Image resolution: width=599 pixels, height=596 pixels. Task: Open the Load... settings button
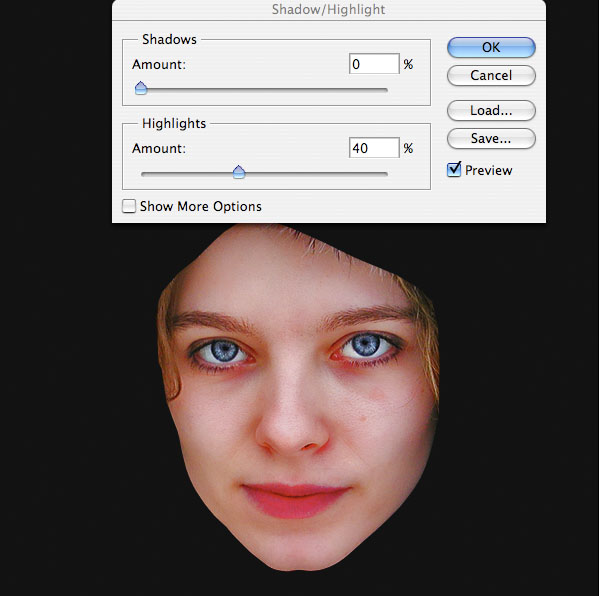click(491, 110)
